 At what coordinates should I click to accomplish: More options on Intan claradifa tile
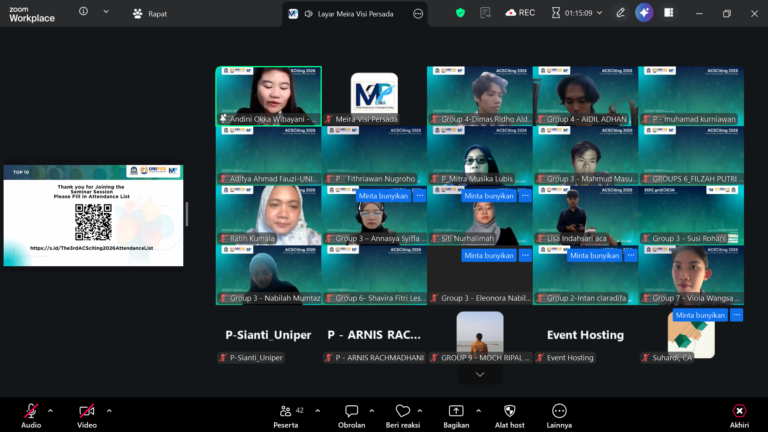coord(631,256)
